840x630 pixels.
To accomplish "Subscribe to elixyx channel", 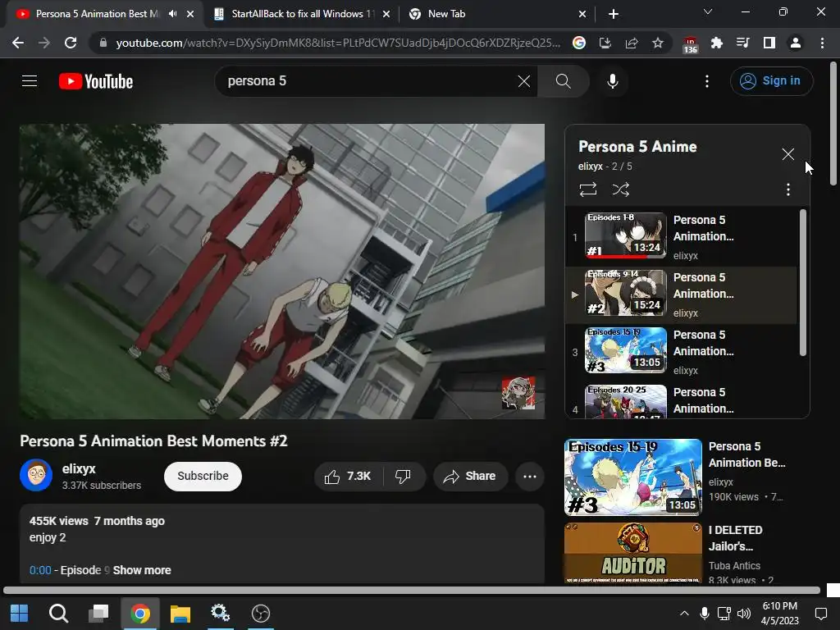I will pyautogui.click(x=203, y=477).
